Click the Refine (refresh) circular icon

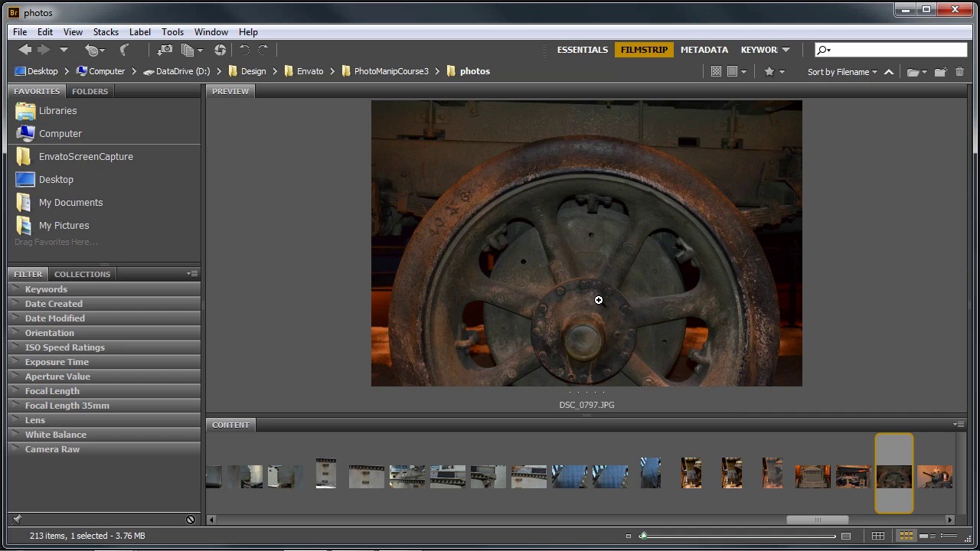click(x=220, y=50)
